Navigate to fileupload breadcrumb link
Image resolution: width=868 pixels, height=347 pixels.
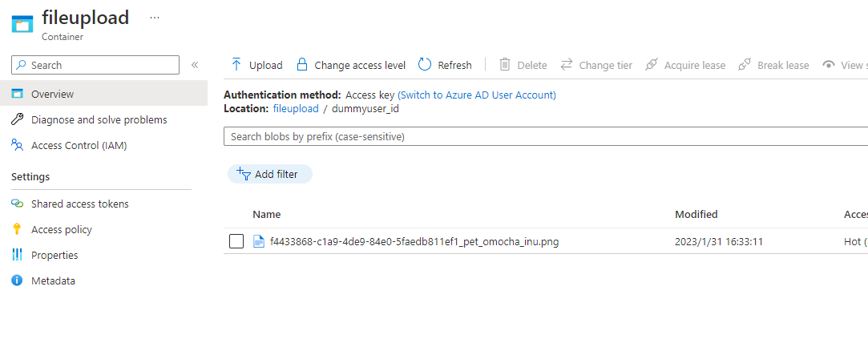point(296,108)
